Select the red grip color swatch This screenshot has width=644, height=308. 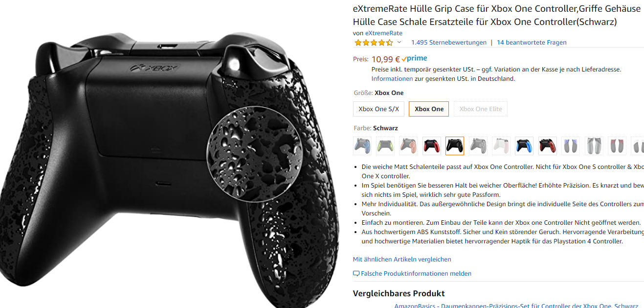click(x=432, y=146)
